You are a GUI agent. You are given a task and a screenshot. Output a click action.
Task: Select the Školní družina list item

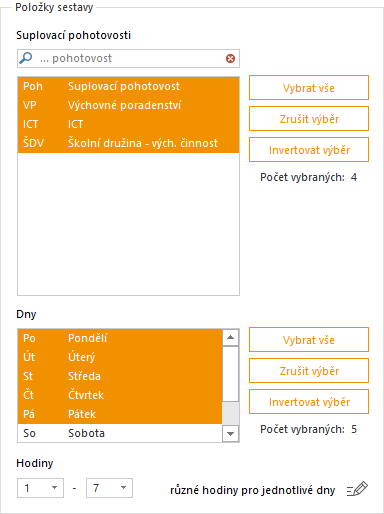pyautogui.click(x=128, y=143)
